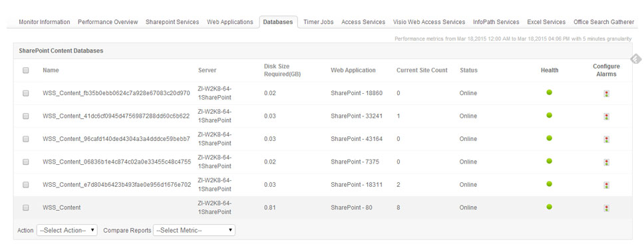Click health indicator for SharePoint - 18860 row
This screenshot has height=248, width=644.
(x=549, y=92)
